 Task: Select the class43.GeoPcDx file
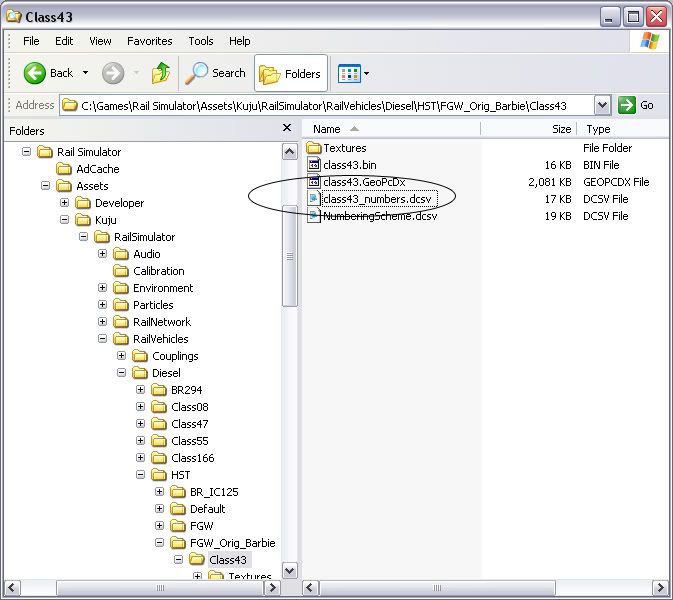[x=363, y=182]
